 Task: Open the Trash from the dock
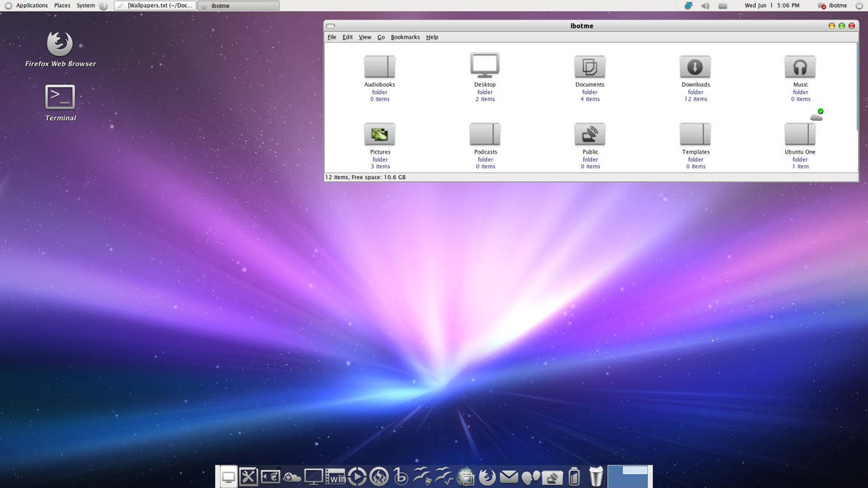596,476
